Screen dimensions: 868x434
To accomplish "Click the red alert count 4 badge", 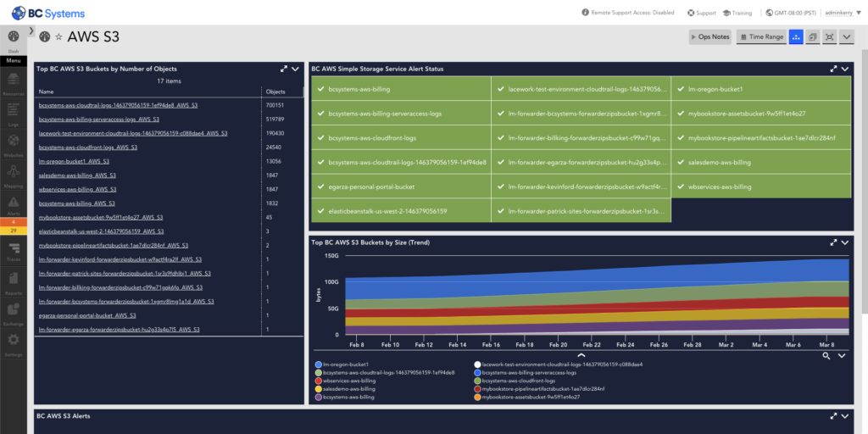I will point(14,222).
